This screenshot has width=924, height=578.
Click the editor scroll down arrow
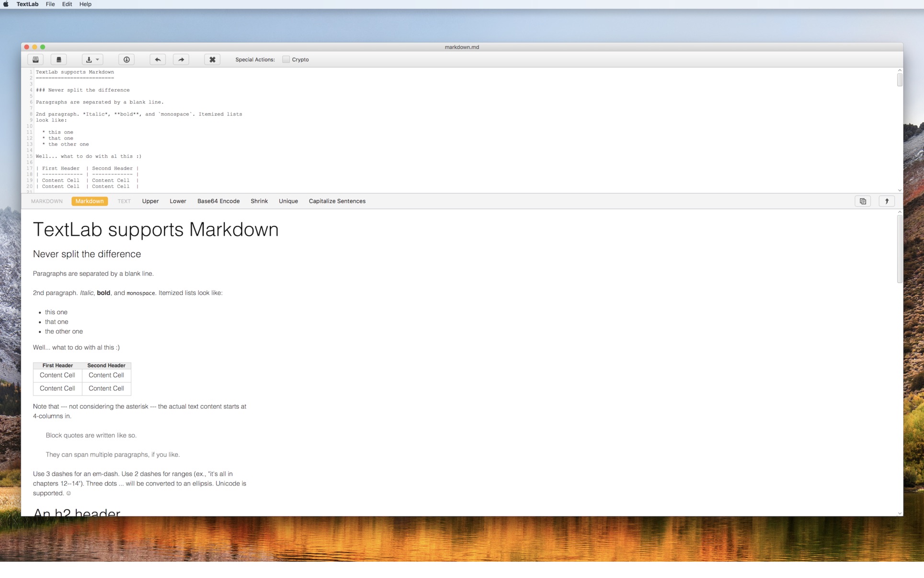click(900, 190)
